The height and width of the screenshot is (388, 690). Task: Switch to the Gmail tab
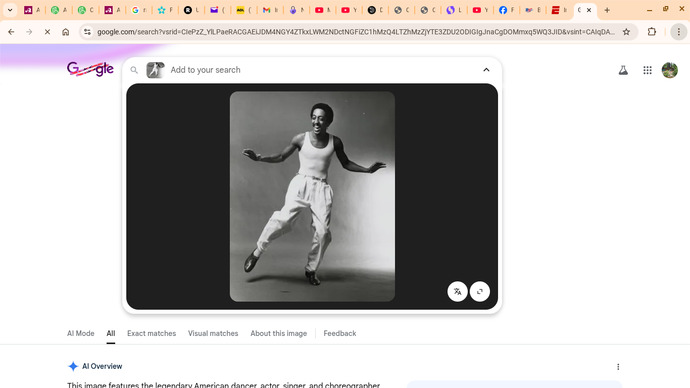(266, 10)
